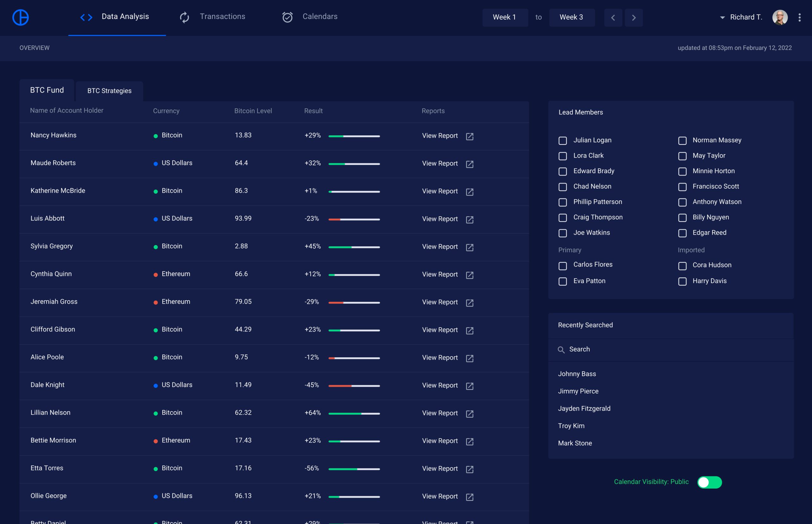Viewport: 812px width, 524px height.
Task: Click the Currency column header
Action: [166, 111]
